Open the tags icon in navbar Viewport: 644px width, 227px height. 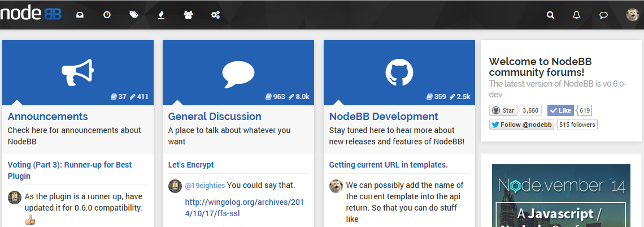tap(134, 15)
